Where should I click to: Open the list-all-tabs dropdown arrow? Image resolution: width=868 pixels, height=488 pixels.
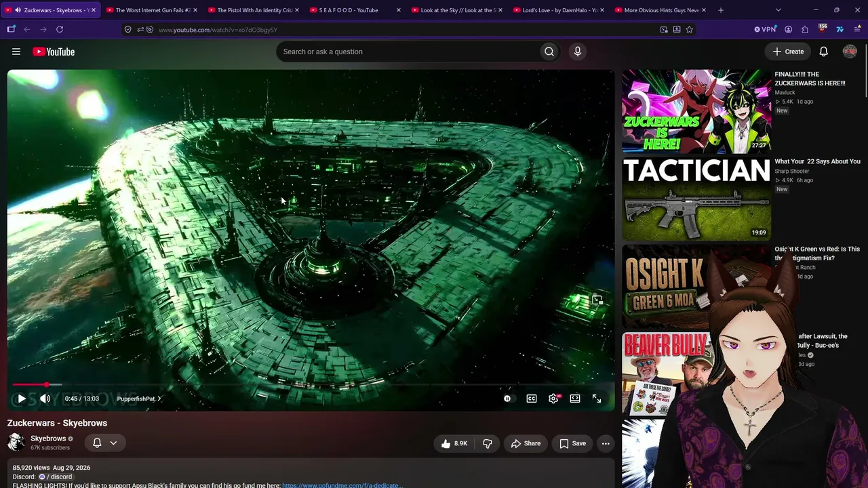point(778,10)
